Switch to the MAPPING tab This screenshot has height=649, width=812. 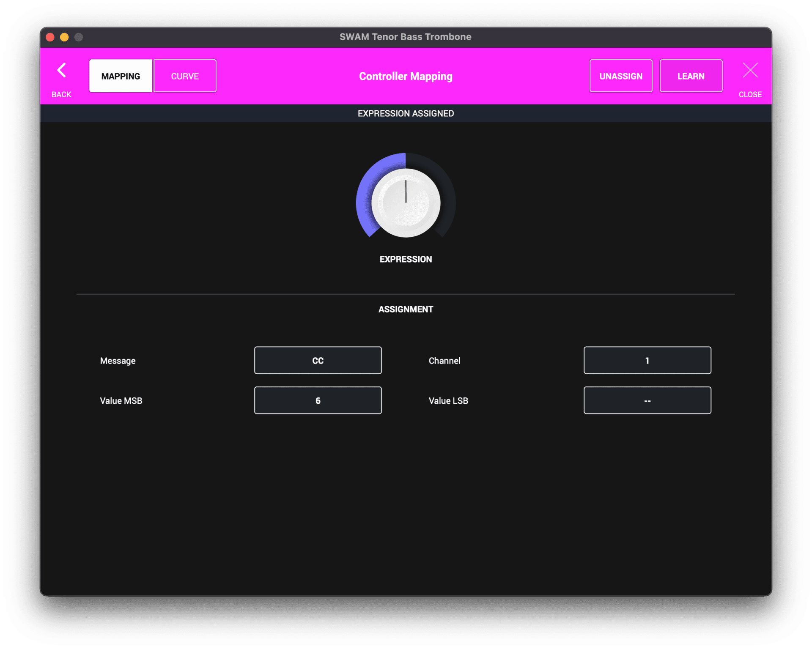121,76
